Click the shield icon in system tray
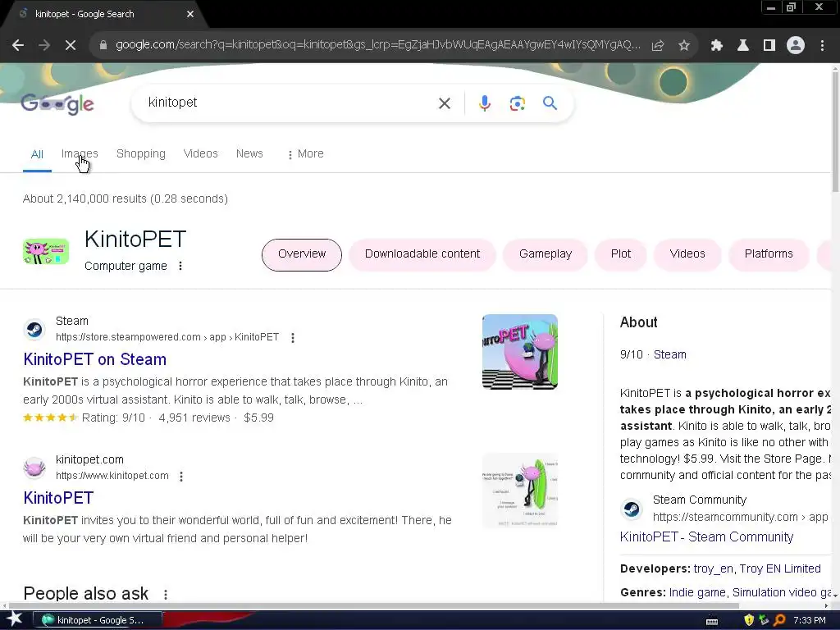 pyautogui.click(x=749, y=620)
